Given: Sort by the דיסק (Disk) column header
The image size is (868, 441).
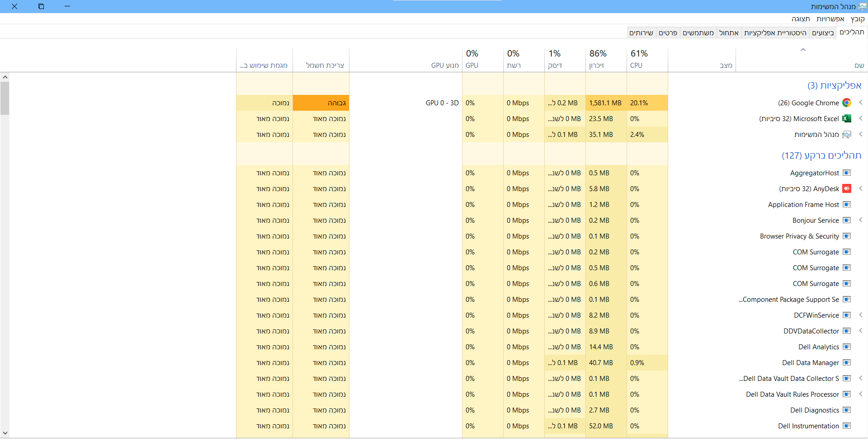Looking at the screenshot, I should pyautogui.click(x=565, y=59).
